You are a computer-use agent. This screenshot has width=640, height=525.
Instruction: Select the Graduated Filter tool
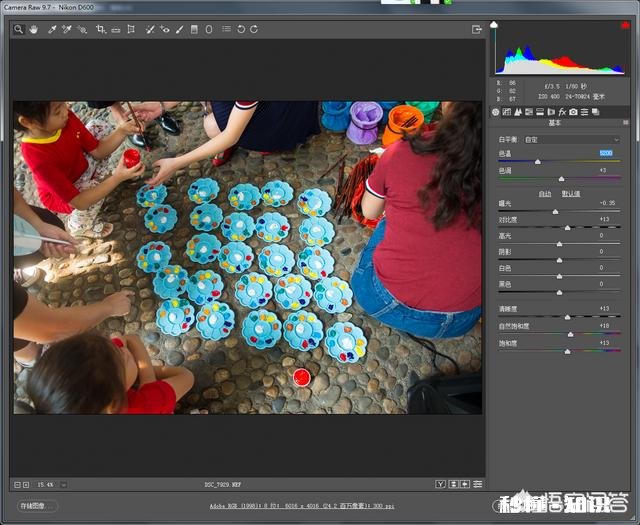coord(194,29)
